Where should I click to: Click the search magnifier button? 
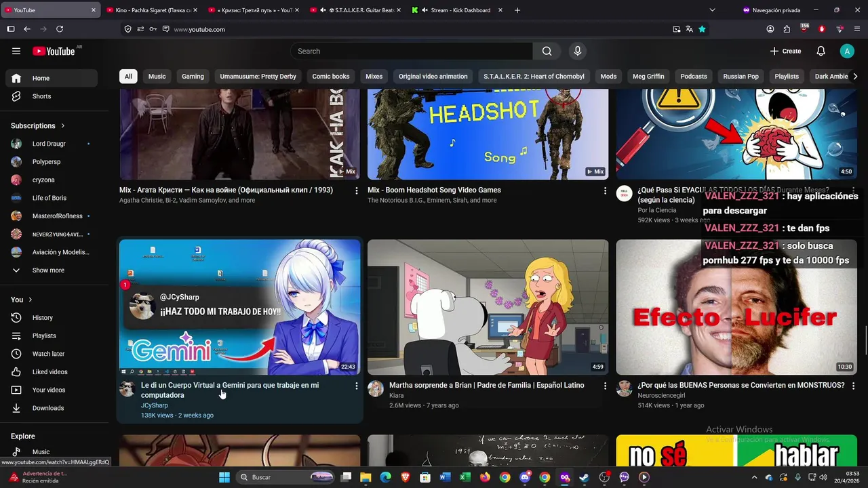(547, 51)
